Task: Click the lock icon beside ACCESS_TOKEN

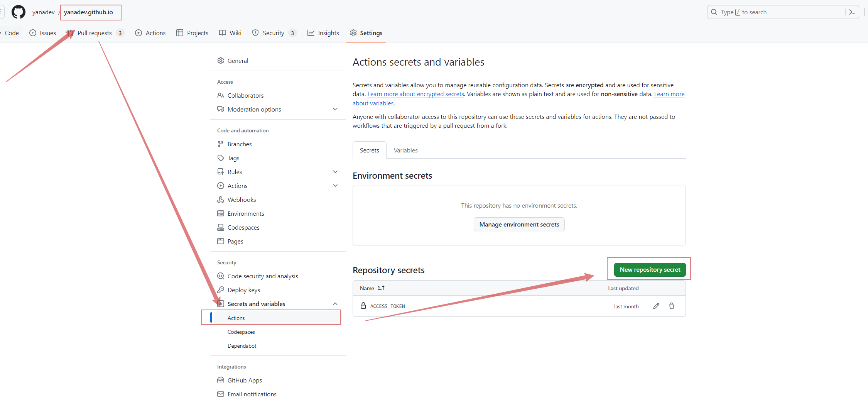Action: pyautogui.click(x=363, y=306)
